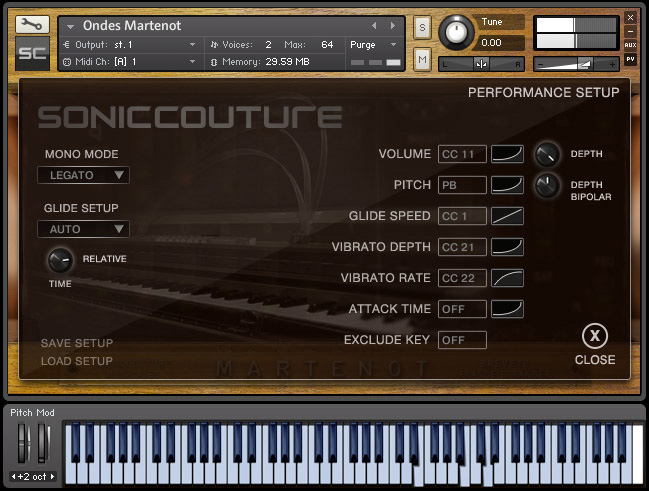
Task: Open the wrench instrument edit icon
Action: pyautogui.click(x=32, y=25)
